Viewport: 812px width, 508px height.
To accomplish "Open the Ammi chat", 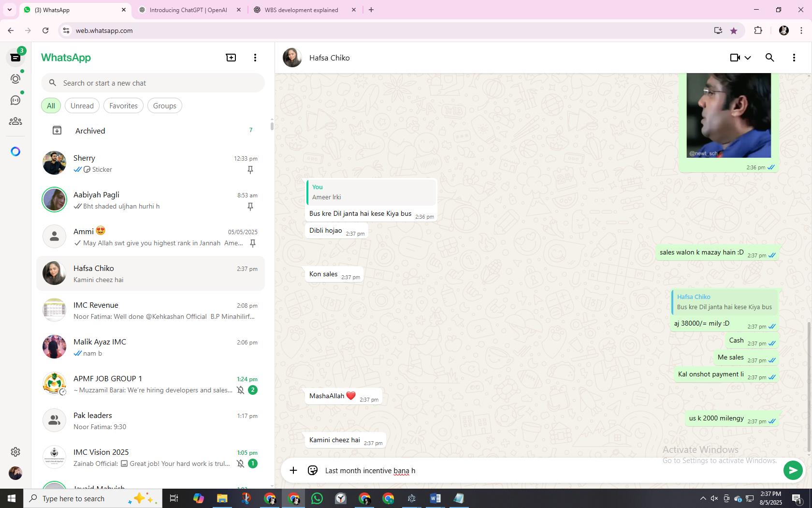I will click(x=151, y=237).
